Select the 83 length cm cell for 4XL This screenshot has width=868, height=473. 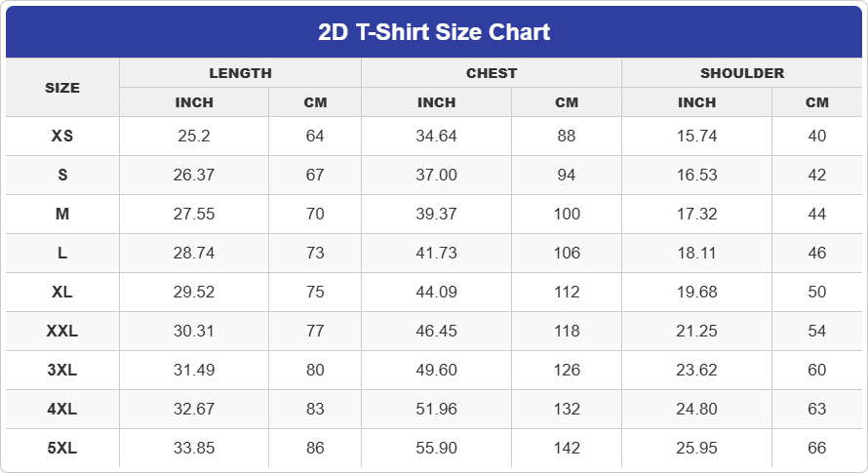[x=315, y=410]
